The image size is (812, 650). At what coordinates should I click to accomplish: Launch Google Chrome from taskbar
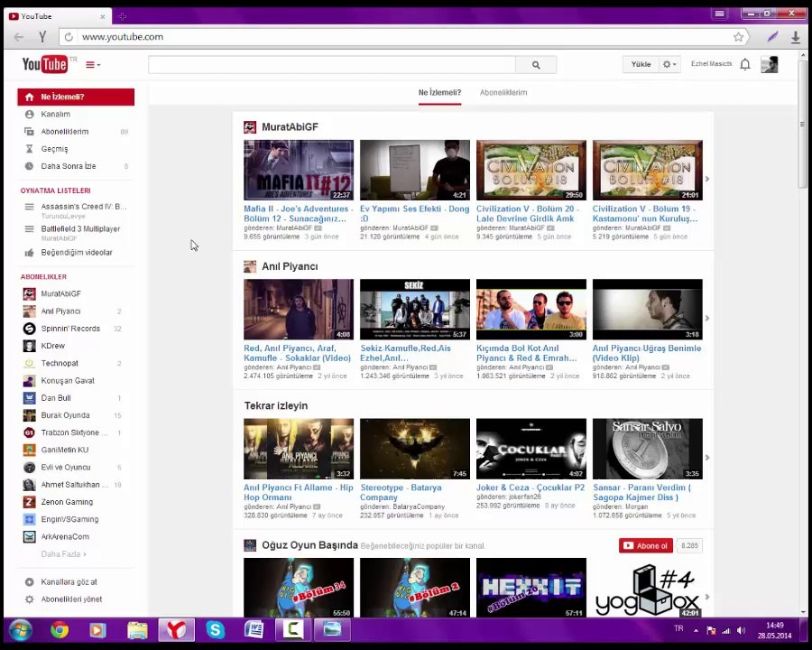[60, 630]
